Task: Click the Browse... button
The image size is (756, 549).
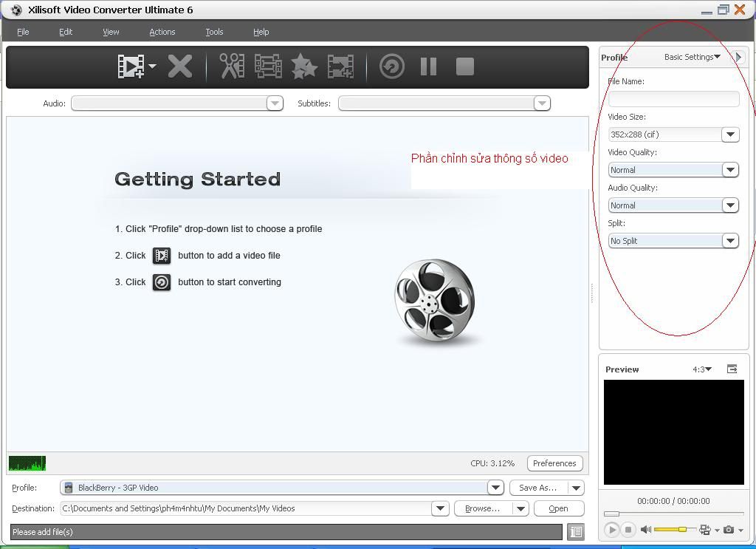Action: coord(483,508)
